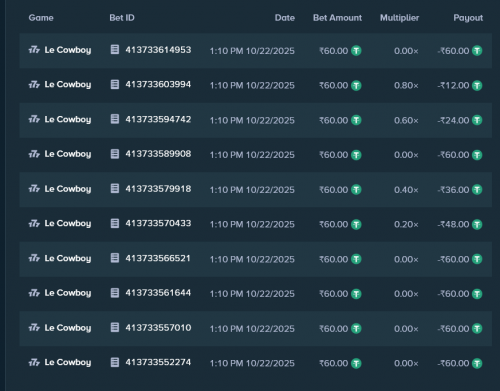Click the 0.80× multiplier value
This screenshot has height=391, width=500.
(x=406, y=86)
